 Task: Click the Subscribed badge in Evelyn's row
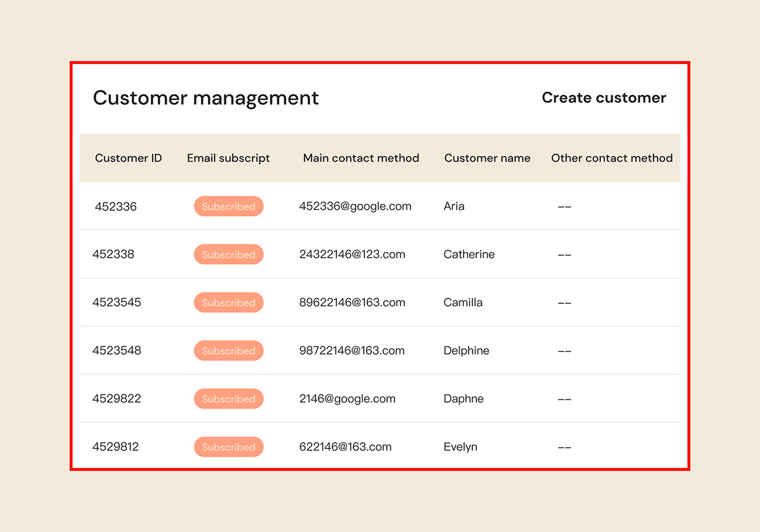229,447
